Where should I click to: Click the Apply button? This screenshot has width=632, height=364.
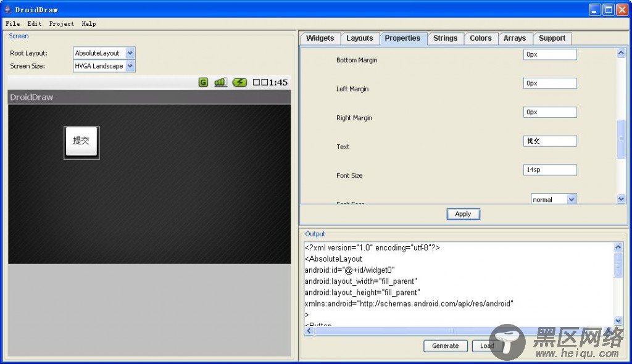[x=463, y=214]
